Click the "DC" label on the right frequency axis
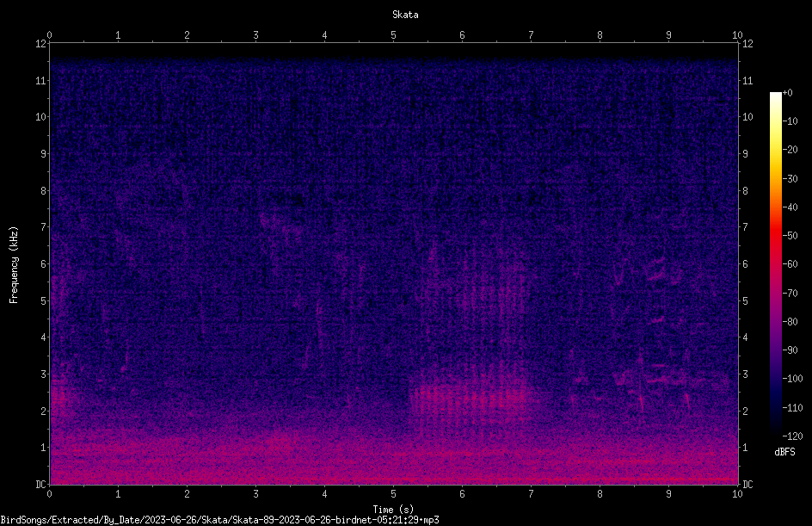 [747, 485]
